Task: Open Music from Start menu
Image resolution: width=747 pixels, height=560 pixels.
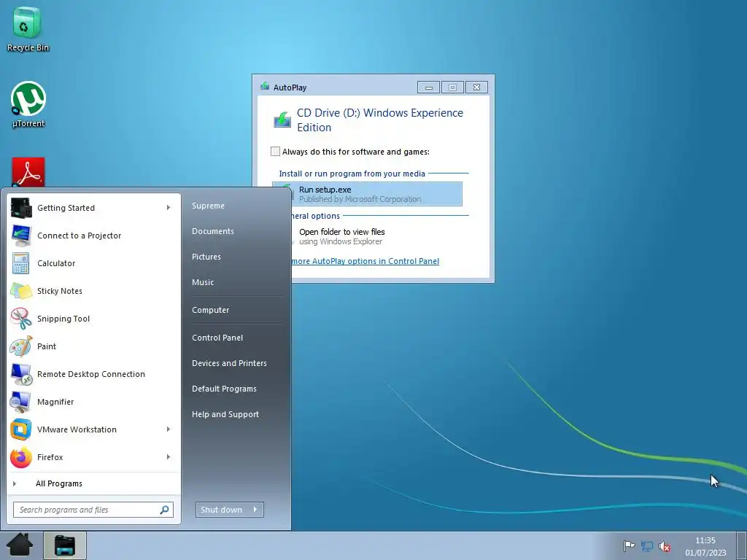Action: tap(203, 282)
